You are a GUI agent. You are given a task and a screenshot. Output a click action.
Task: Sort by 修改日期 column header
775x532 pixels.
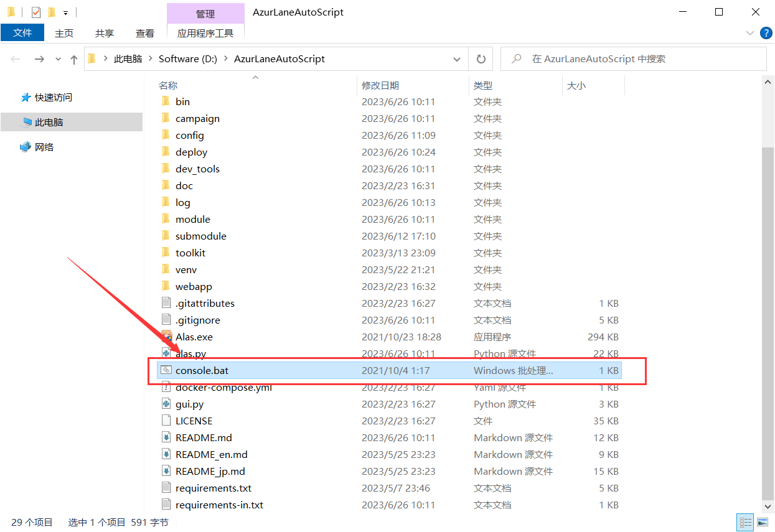coord(380,85)
